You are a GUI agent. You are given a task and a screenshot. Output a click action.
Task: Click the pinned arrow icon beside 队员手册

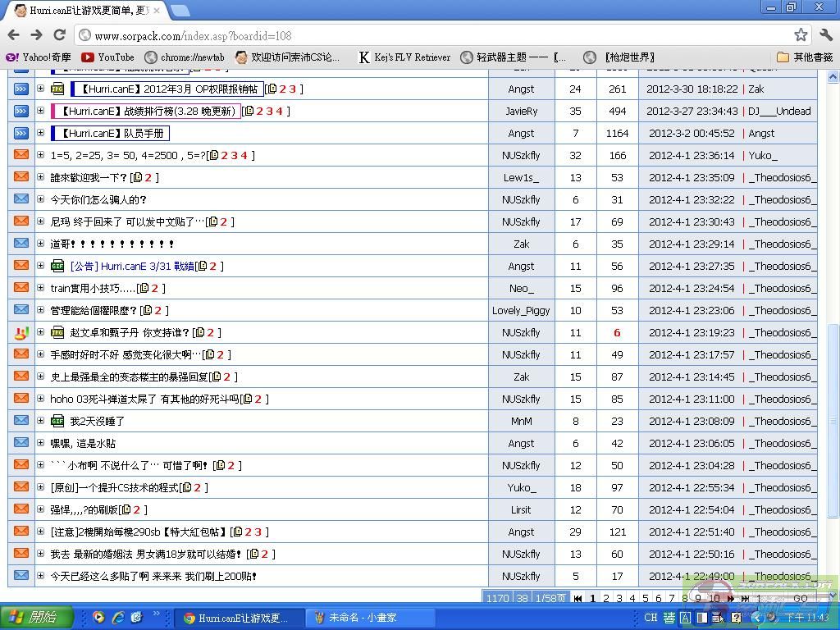(21, 133)
